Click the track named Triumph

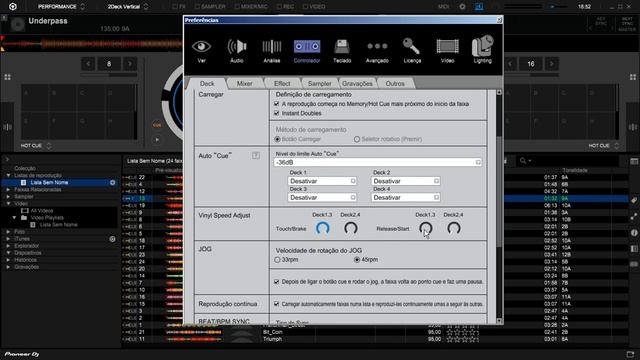pyautogui.click(x=272, y=339)
